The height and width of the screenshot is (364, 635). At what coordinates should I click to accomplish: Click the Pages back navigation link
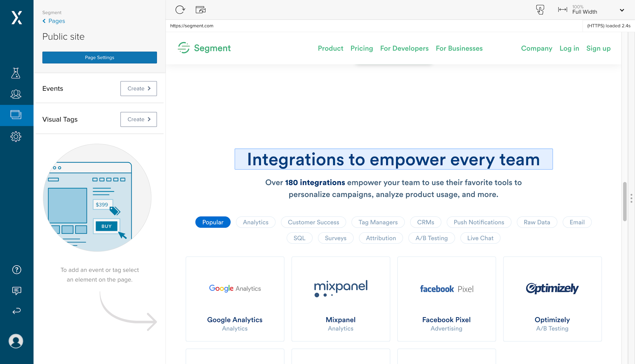point(53,21)
